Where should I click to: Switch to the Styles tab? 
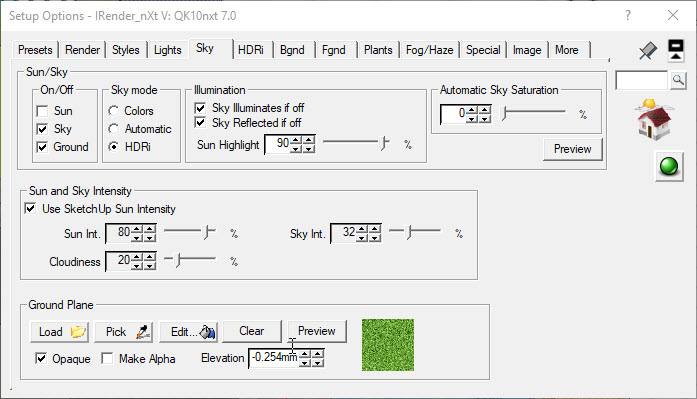click(x=126, y=50)
